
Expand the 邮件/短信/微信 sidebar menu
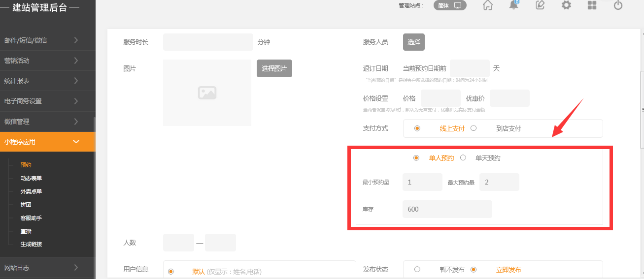coord(47,40)
